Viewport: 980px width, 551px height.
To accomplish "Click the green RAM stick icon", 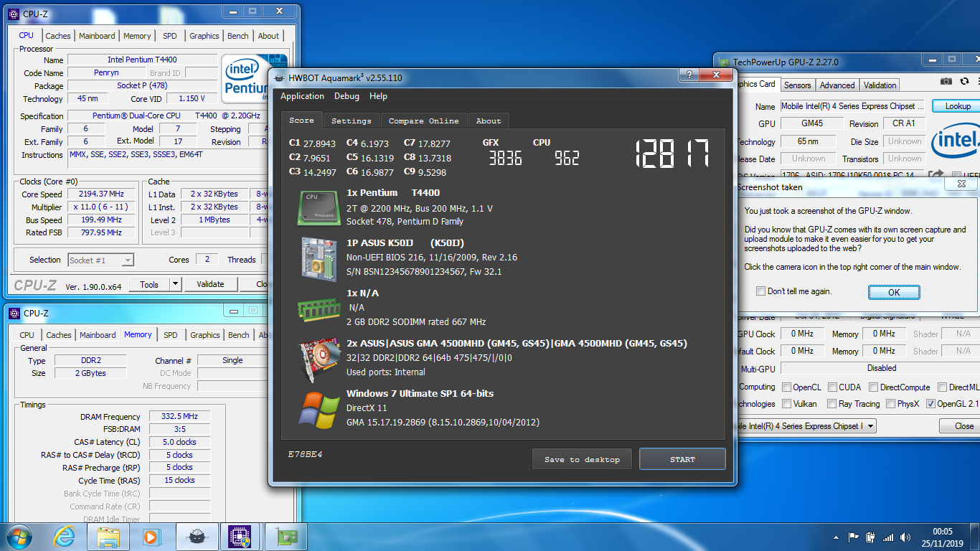I will click(x=319, y=309).
